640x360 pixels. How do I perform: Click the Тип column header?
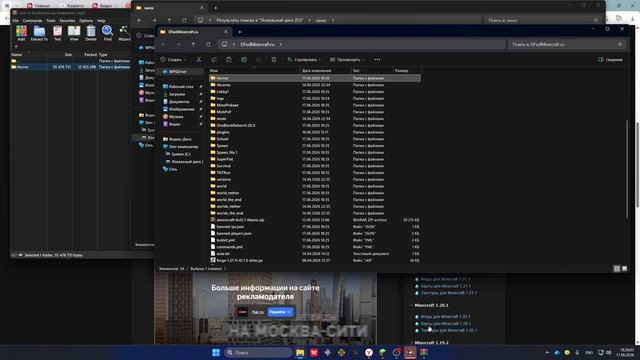(x=356, y=71)
